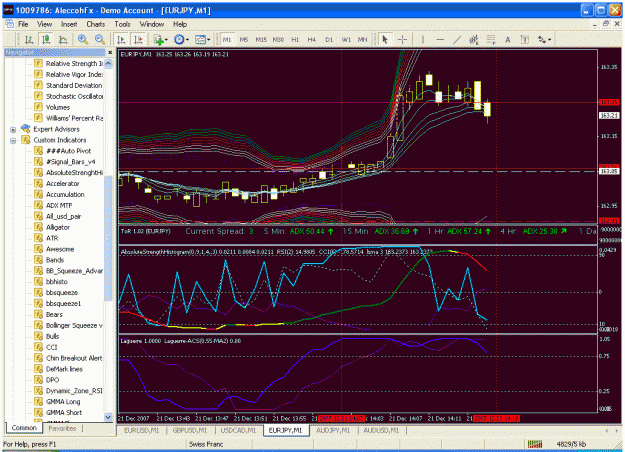Screen dimensions: 625x452
Task: Switch to the USDCAD,M1 chart tab
Action: [x=238, y=430]
